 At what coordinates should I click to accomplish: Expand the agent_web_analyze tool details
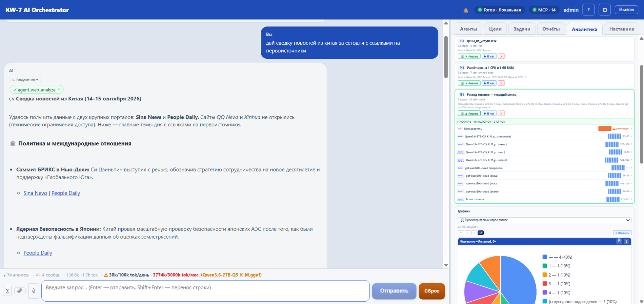point(37,89)
